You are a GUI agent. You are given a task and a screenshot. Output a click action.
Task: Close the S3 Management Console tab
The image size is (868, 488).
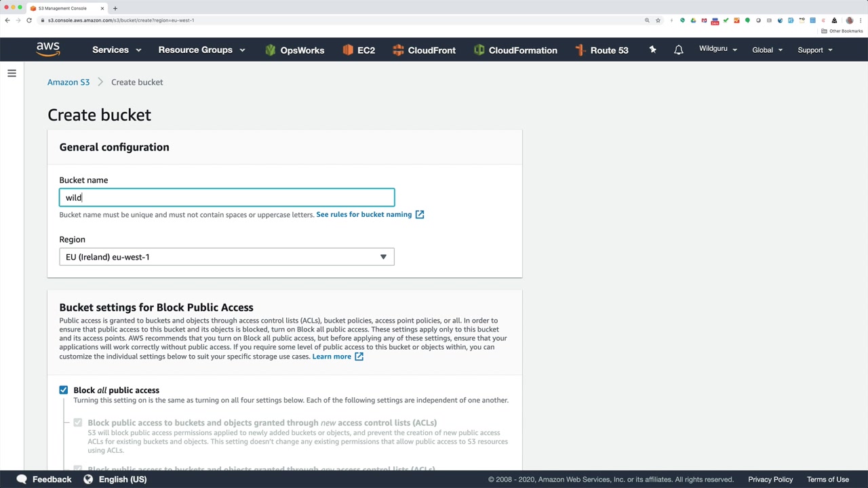pyautogui.click(x=102, y=8)
